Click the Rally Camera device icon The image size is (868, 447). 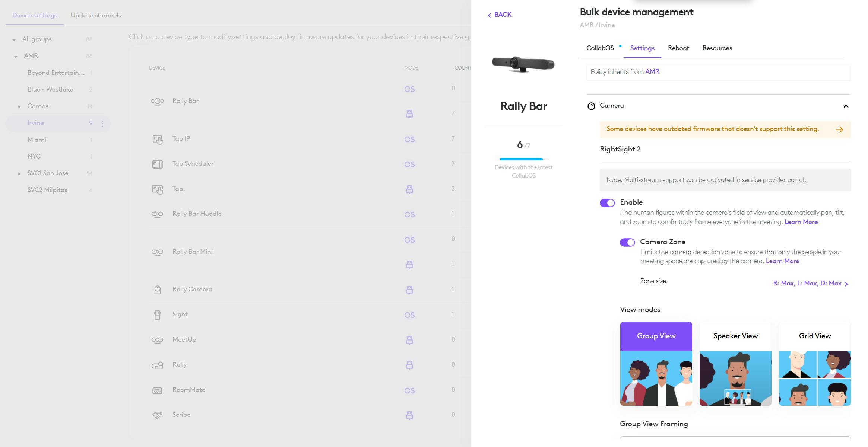pos(157,290)
